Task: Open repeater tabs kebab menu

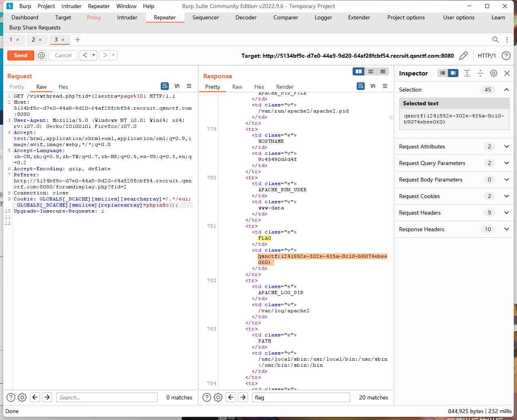Action: point(507,40)
